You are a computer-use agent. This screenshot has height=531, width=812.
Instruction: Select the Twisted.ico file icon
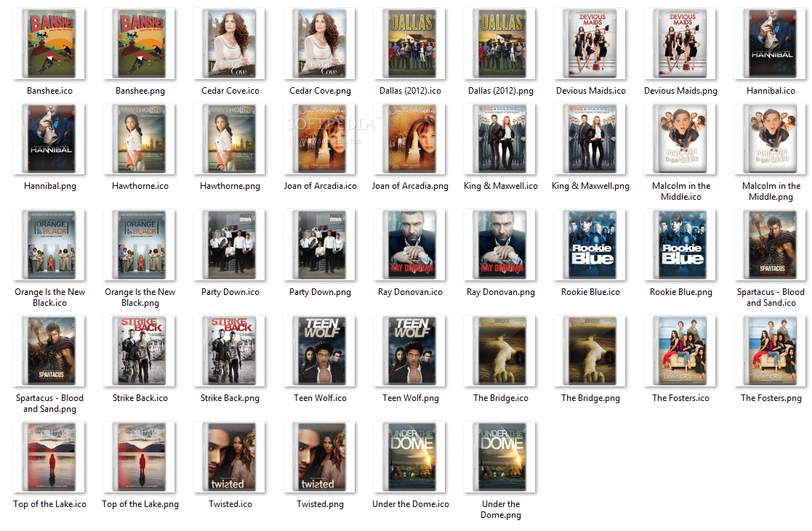tap(230, 457)
